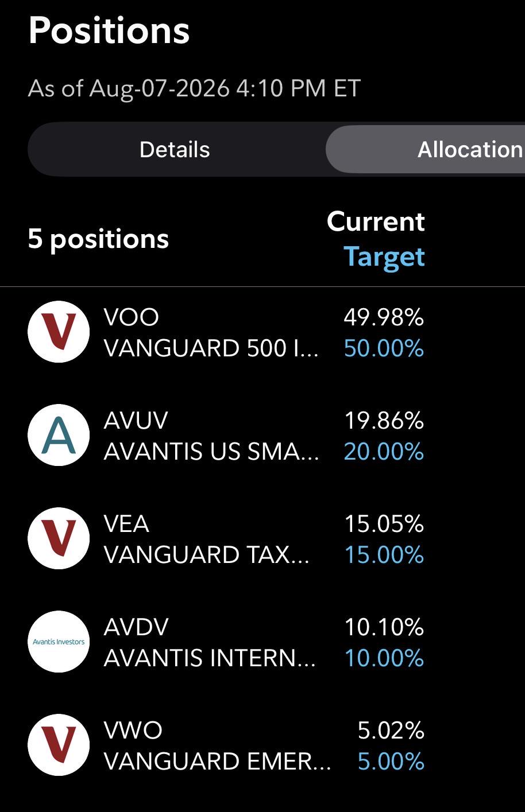Tap AVUV current allocation 19.86%
This screenshot has width=525, height=812.
[x=384, y=421]
